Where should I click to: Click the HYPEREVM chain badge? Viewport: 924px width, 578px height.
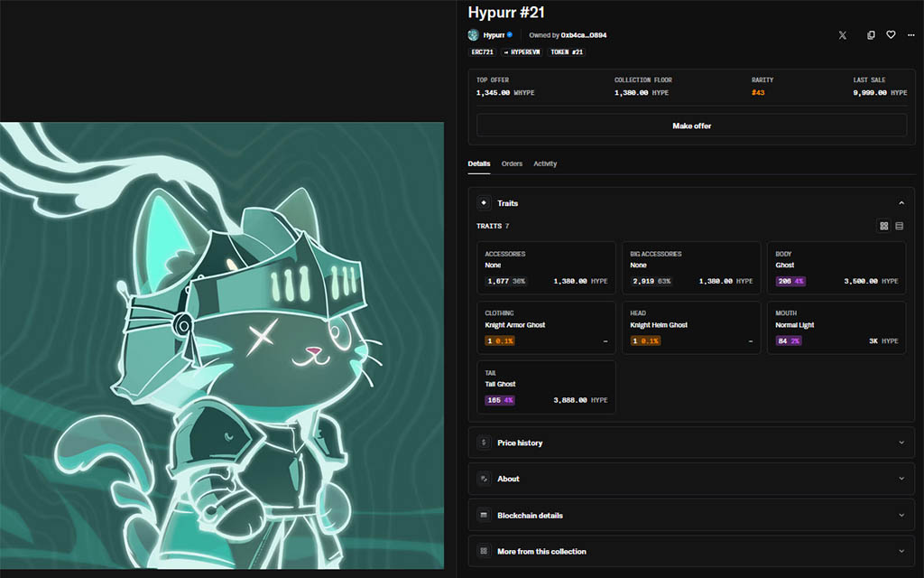tap(522, 52)
